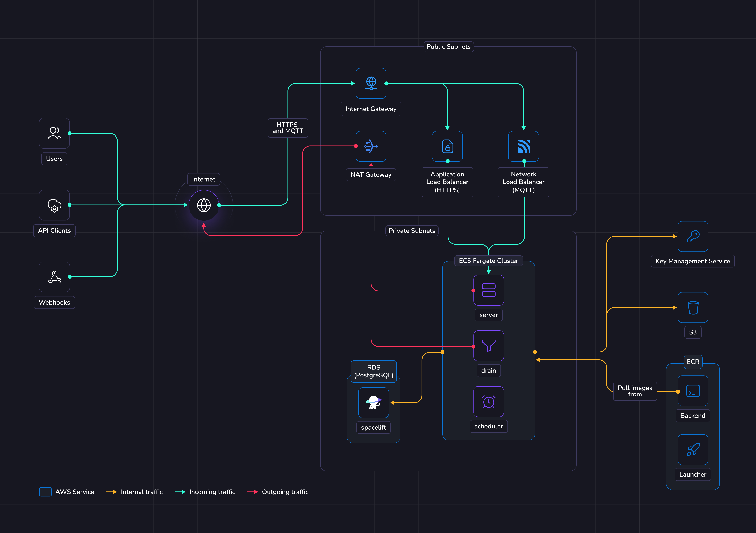756x533 pixels.
Task: Click the Internet globe icon
Action: [x=204, y=205]
